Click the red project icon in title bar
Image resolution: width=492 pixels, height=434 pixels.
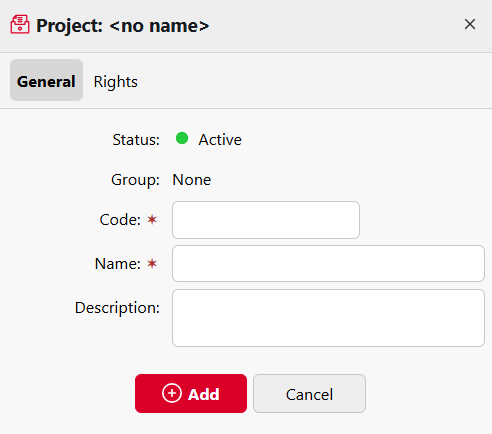pos(20,24)
